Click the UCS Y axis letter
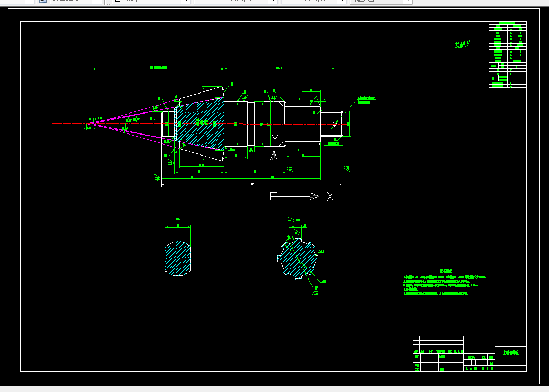The height and width of the screenshot is (392, 549). (275, 139)
